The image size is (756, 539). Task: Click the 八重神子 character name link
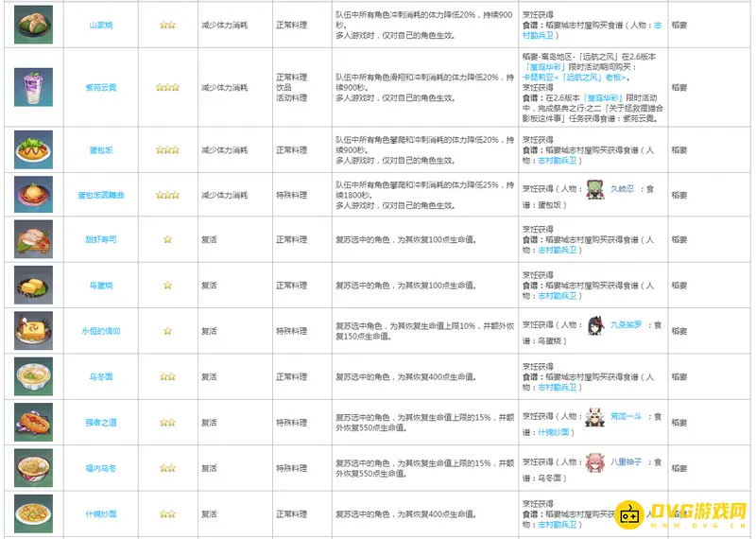pos(625,462)
